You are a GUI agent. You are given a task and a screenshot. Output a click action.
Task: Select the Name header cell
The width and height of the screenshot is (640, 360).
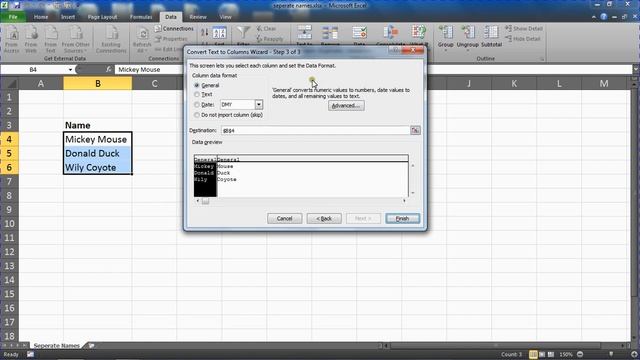pos(98,125)
